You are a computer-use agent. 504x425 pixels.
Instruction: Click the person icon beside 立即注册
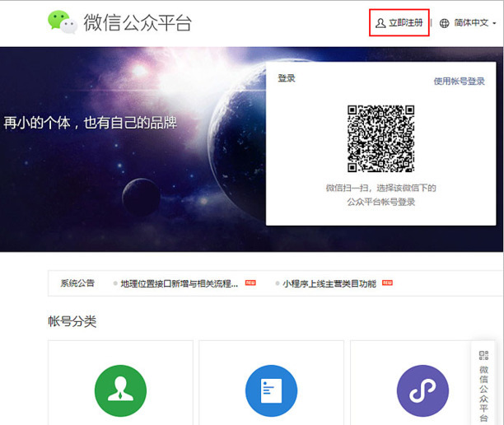[x=380, y=23]
